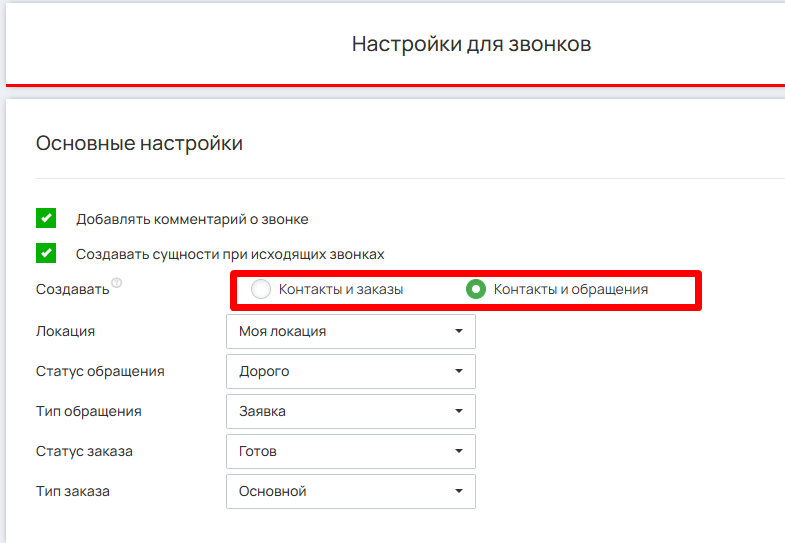Click the arrow in the Моя локация combo box
The image size is (785, 543).
pos(458,331)
